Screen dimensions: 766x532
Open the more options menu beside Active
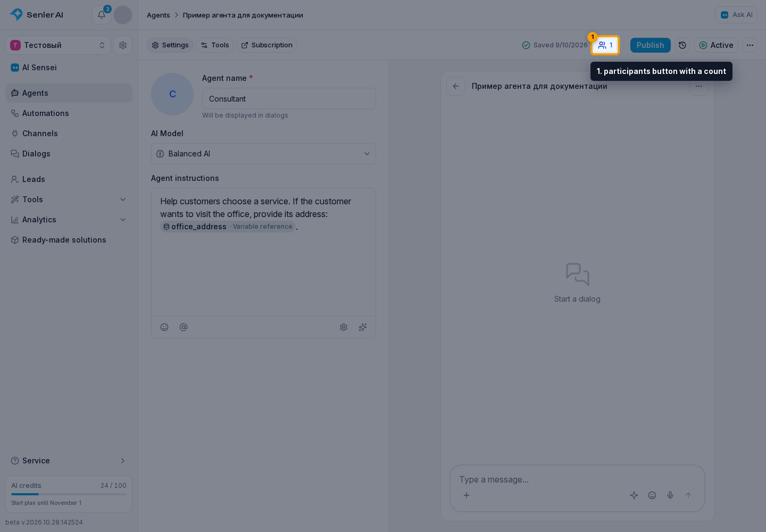click(x=750, y=45)
